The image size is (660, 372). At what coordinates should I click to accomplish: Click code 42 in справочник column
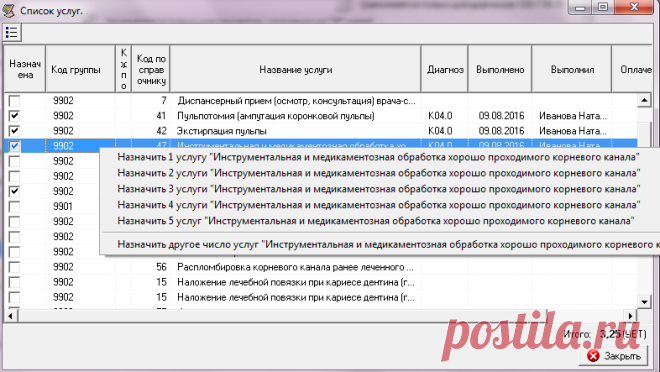pos(161,131)
